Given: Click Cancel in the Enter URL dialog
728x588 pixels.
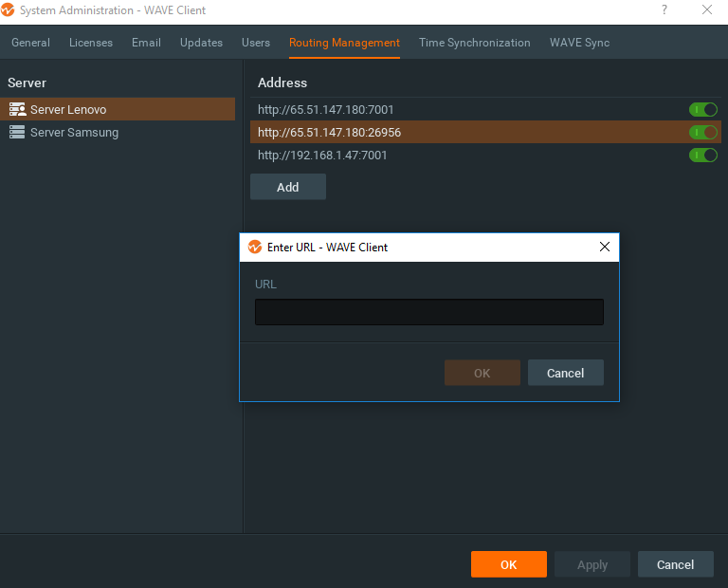Looking at the screenshot, I should pos(566,373).
